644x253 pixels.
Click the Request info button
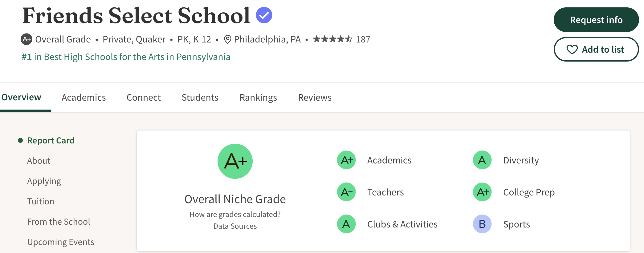[596, 20]
